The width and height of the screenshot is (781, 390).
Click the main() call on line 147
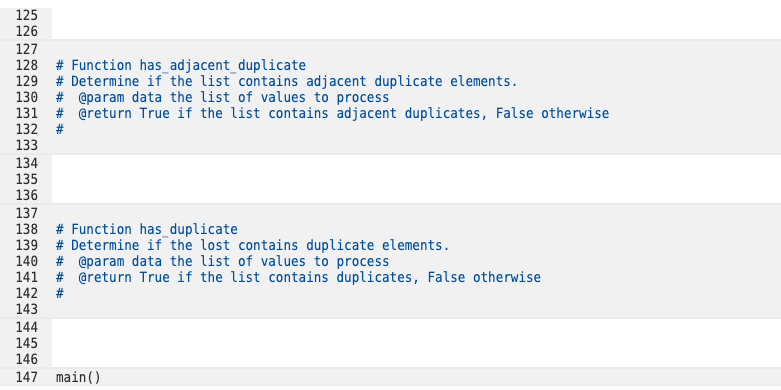[78, 378]
